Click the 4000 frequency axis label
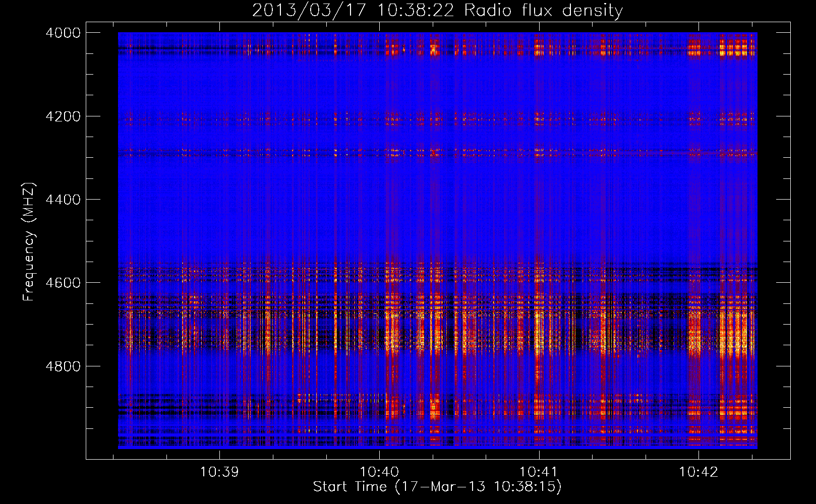 click(x=63, y=33)
